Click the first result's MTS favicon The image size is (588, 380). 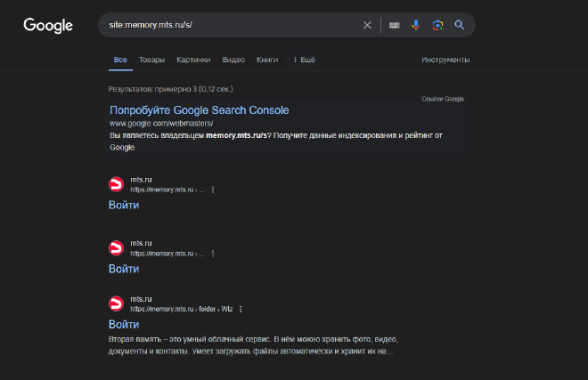[116, 184]
